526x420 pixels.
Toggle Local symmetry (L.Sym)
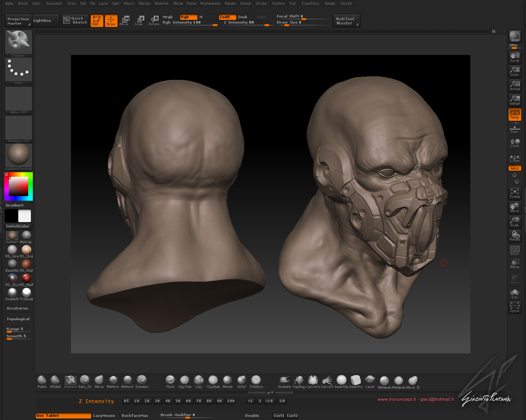[x=515, y=158]
